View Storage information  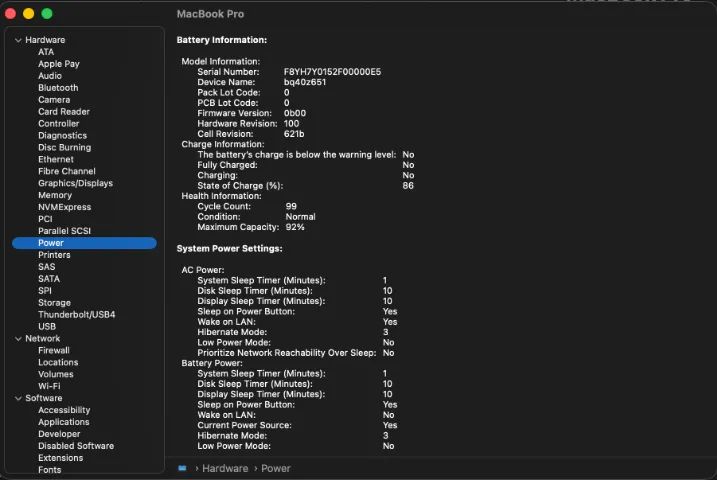pos(54,303)
